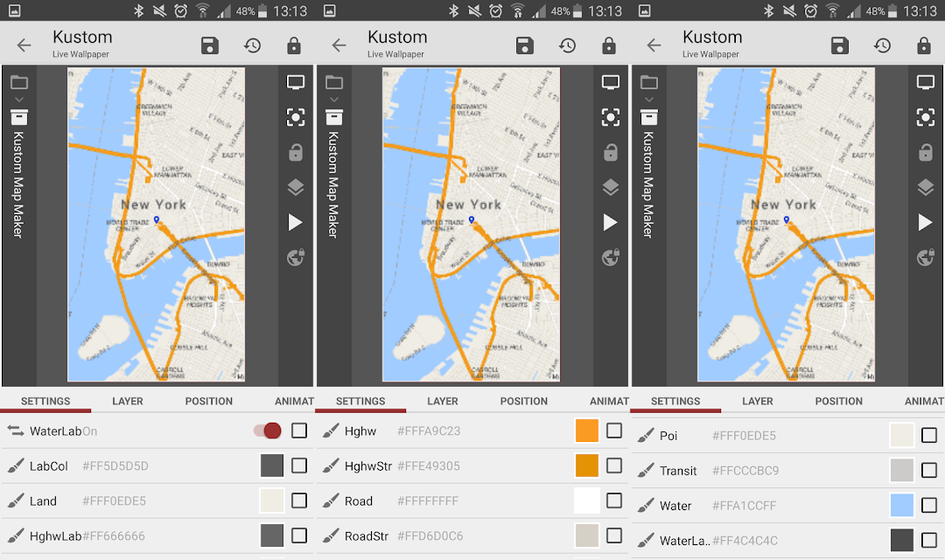Check the box on the RoadStr row
The width and height of the screenshot is (945, 560).
point(614,535)
